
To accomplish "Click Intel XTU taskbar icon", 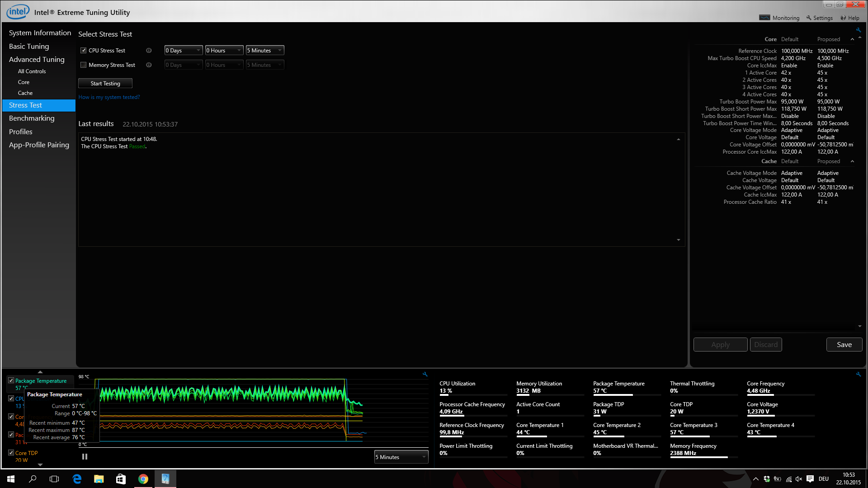I will coord(165,479).
